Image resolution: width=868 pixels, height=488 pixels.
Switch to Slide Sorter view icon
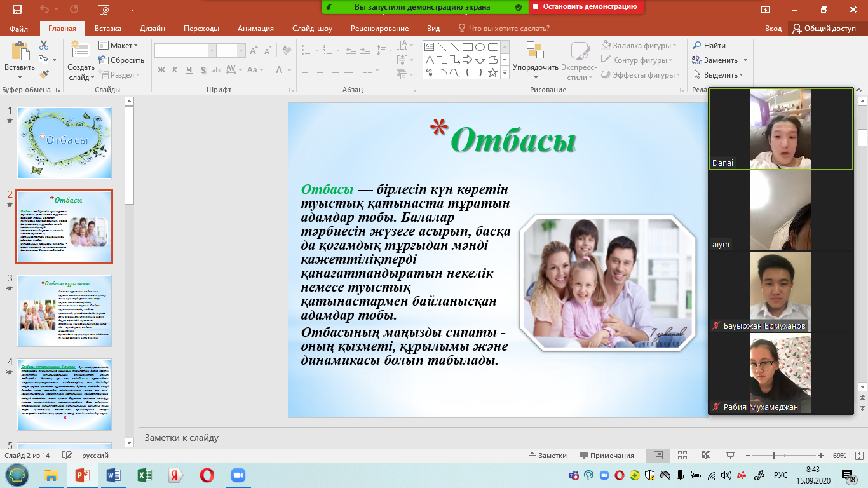coord(682,456)
